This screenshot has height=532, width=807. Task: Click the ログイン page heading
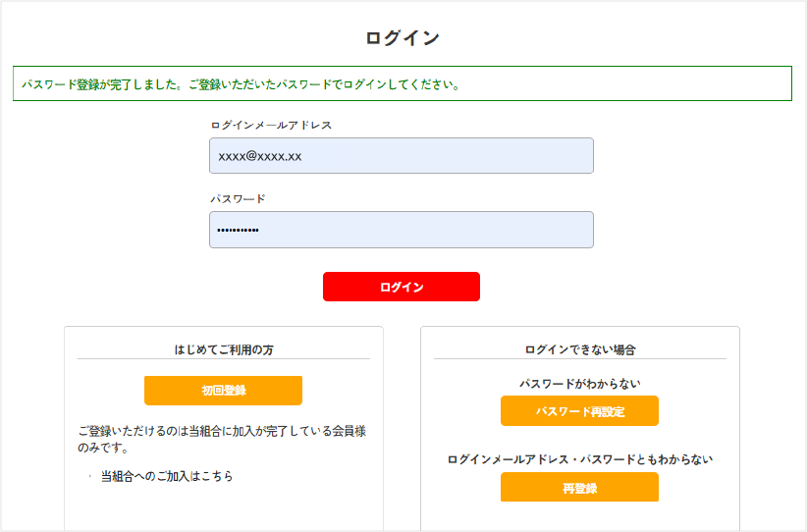(x=403, y=38)
